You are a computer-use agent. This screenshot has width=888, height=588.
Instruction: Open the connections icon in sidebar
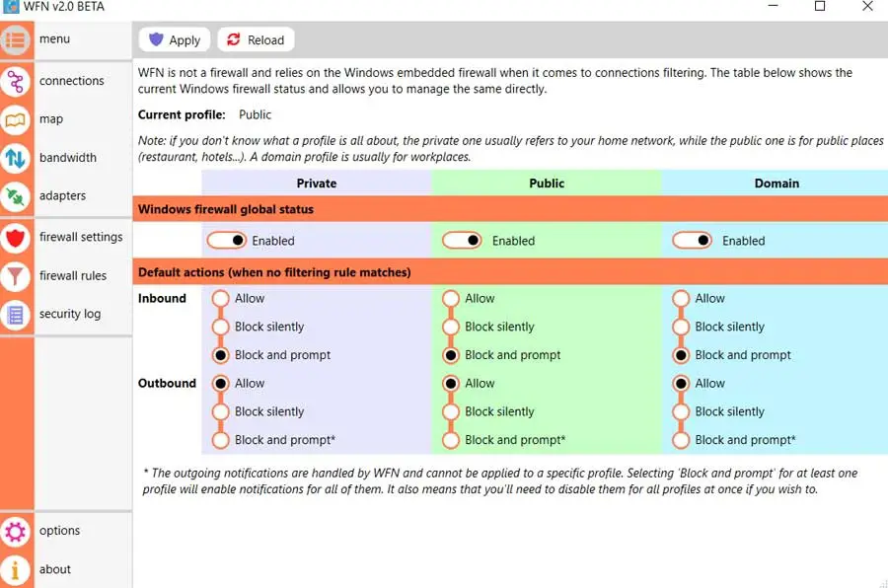16,81
